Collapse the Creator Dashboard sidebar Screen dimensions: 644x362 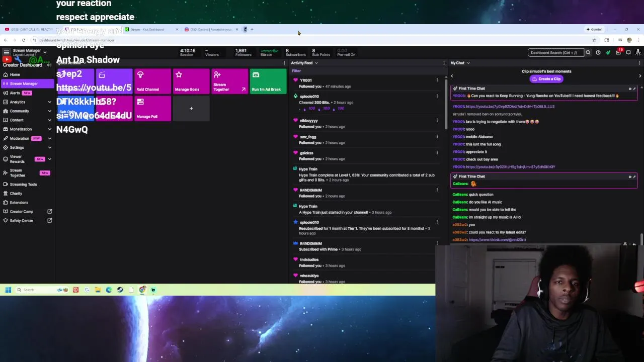click(x=49, y=65)
